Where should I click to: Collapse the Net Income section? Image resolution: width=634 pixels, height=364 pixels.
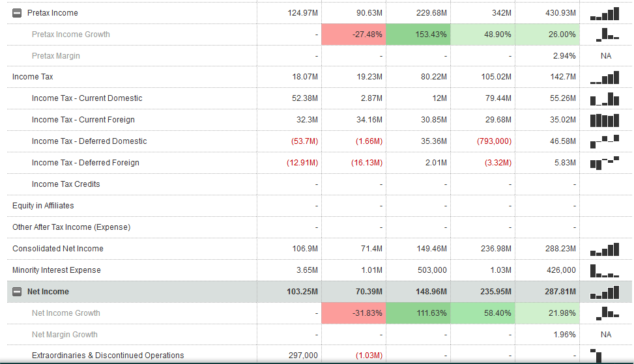click(x=17, y=292)
